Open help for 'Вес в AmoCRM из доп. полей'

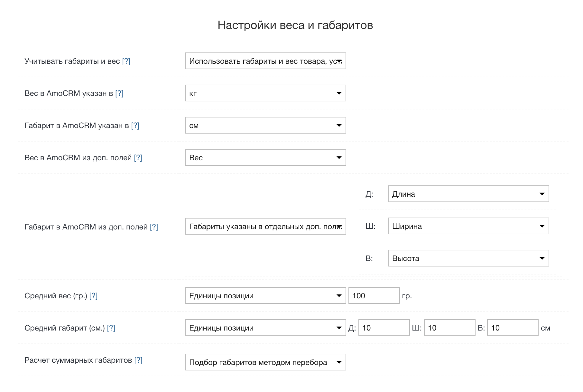pos(138,158)
